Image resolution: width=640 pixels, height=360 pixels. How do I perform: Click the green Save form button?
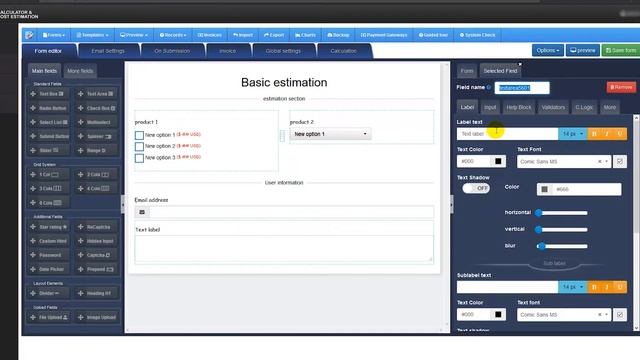(621, 50)
